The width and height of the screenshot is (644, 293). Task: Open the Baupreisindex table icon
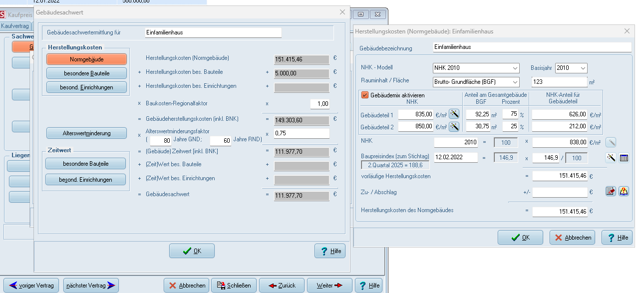(x=624, y=158)
